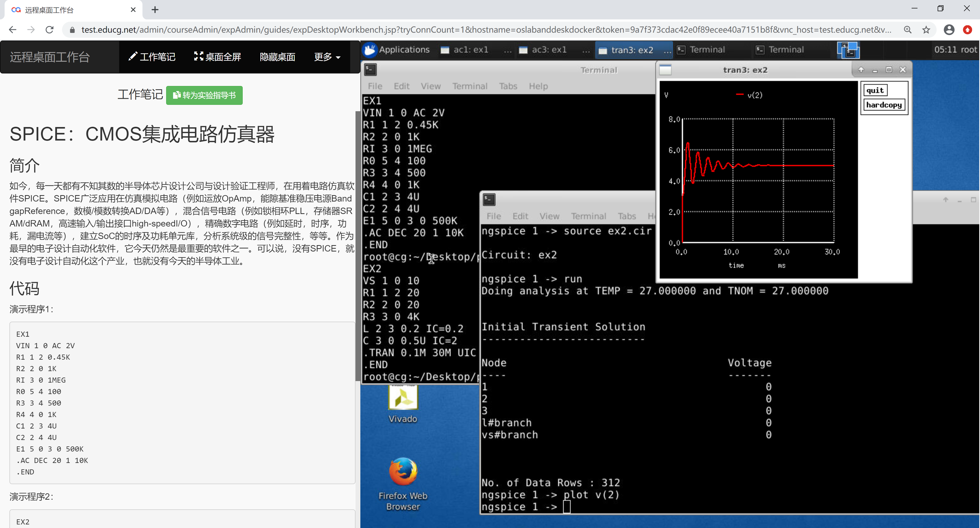The width and height of the screenshot is (980, 528).
Task: Open the browser profile avatar icon
Action: coord(949,30)
